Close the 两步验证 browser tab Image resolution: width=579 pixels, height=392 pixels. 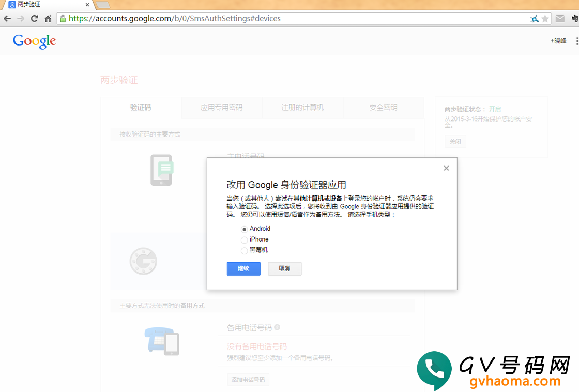[87, 5]
